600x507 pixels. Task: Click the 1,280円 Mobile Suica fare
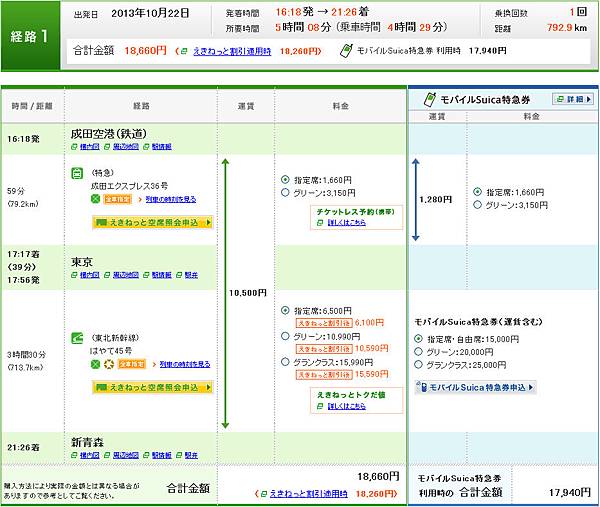pos(435,199)
